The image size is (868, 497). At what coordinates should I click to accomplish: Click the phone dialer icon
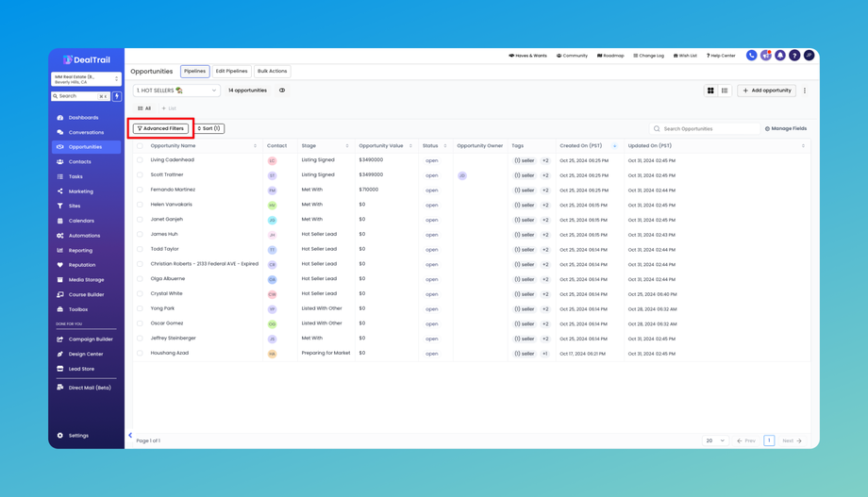(751, 56)
